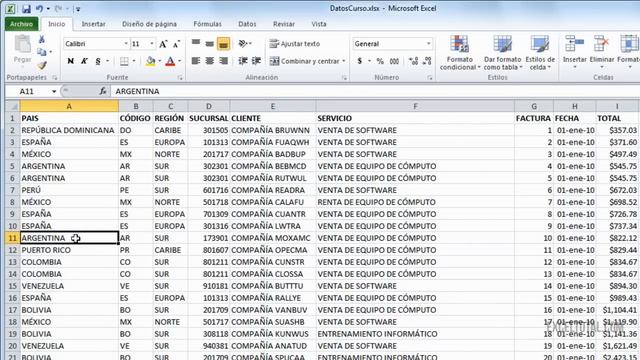The height and width of the screenshot is (360, 640).
Task: Open the Calibri font name dropdown
Action: click(126, 44)
